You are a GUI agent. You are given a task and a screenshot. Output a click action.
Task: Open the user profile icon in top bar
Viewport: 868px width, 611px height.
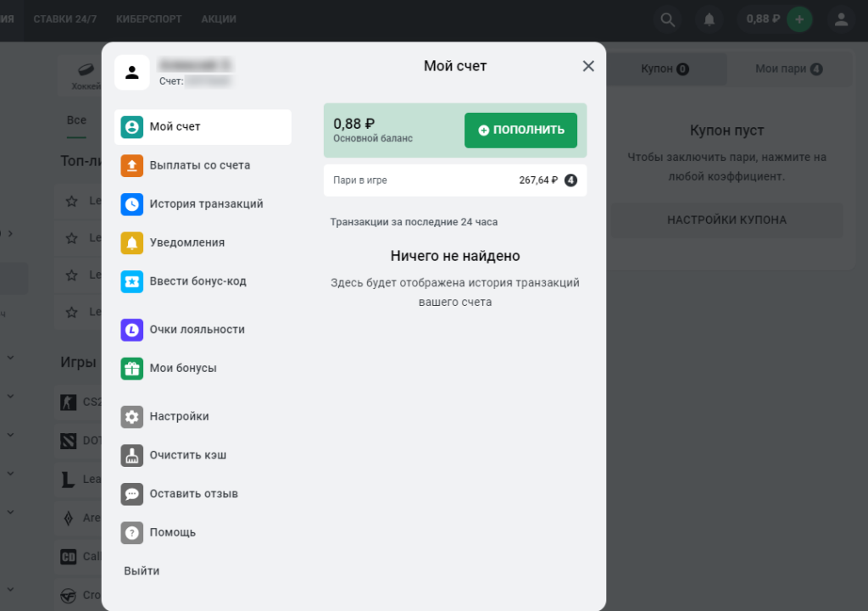pyautogui.click(x=842, y=20)
